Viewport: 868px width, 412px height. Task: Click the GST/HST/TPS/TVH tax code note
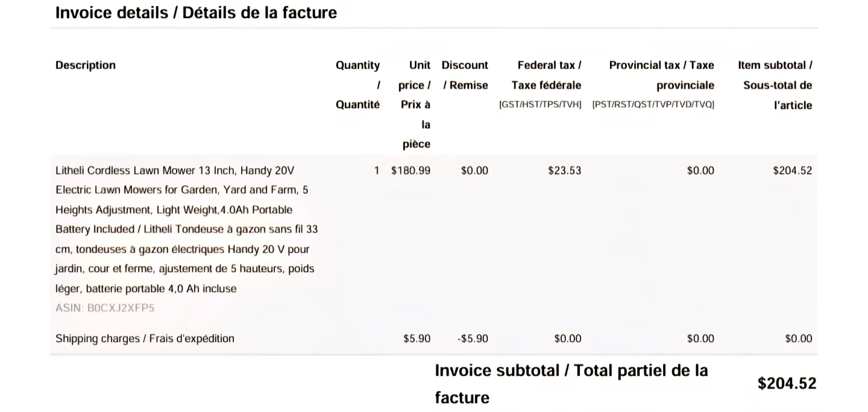point(540,105)
